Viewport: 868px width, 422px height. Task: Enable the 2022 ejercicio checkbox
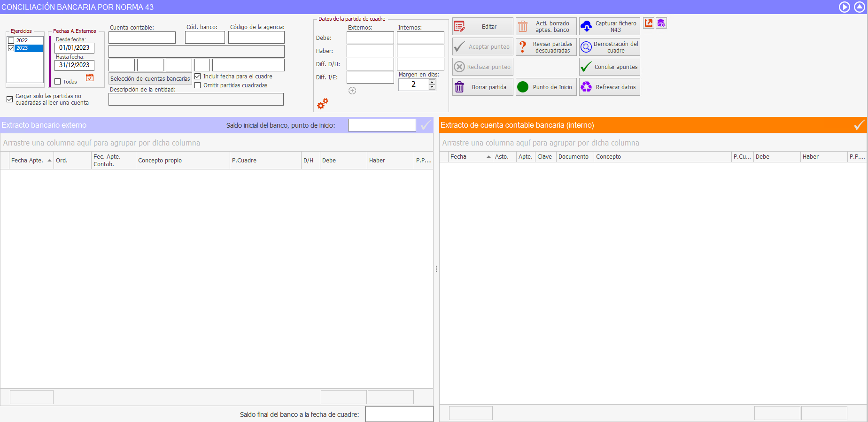point(11,41)
